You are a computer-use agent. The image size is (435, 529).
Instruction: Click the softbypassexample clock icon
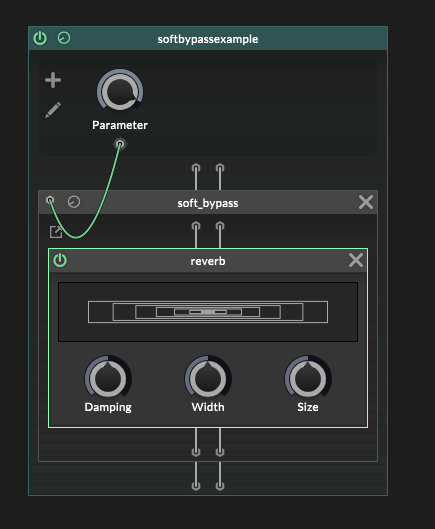point(64,38)
